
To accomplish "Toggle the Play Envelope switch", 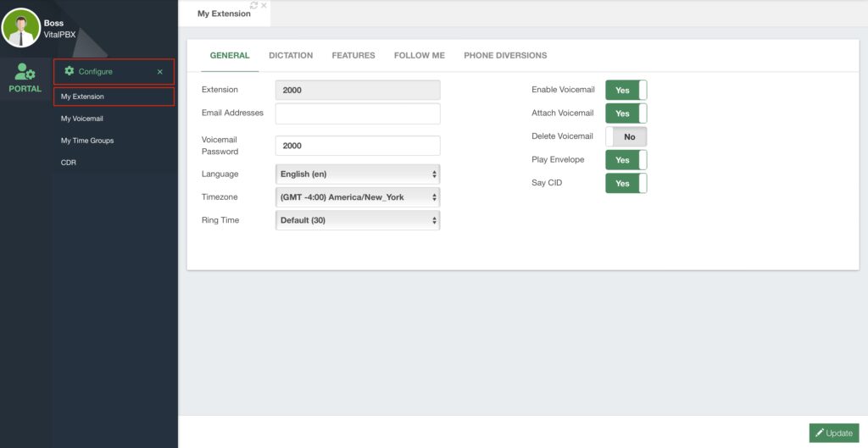I will tap(626, 160).
